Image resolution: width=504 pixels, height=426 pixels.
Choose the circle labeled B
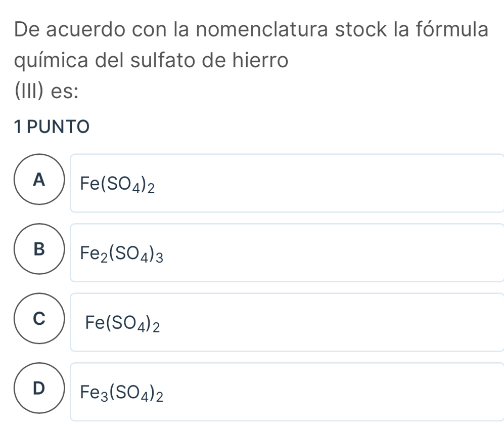[38, 249]
